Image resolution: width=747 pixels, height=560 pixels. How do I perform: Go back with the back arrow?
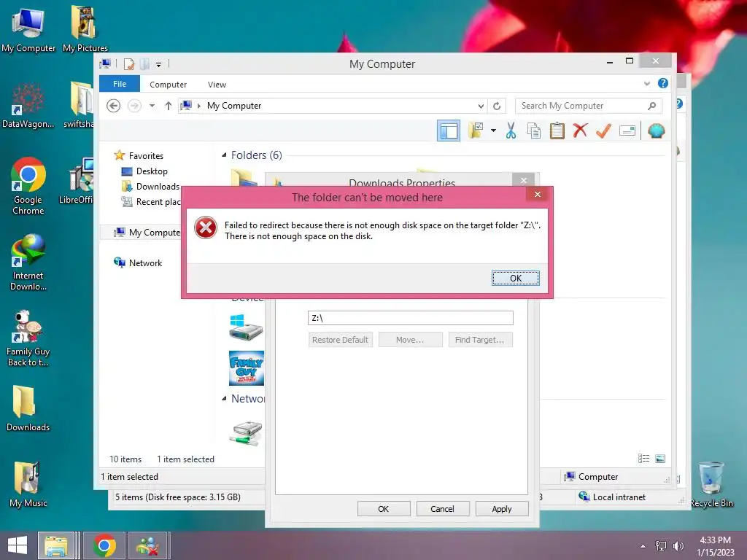tap(113, 106)
